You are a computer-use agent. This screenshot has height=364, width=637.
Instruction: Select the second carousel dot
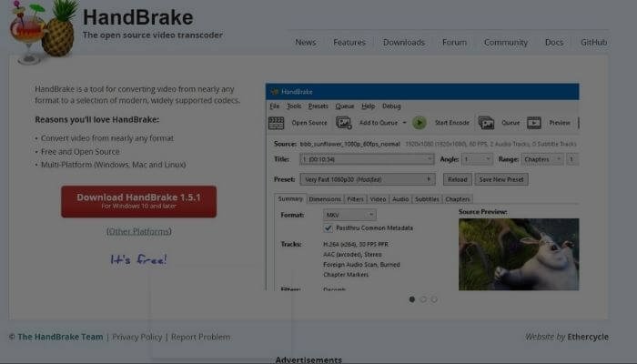pyautogui.click(x=423, y=299)
